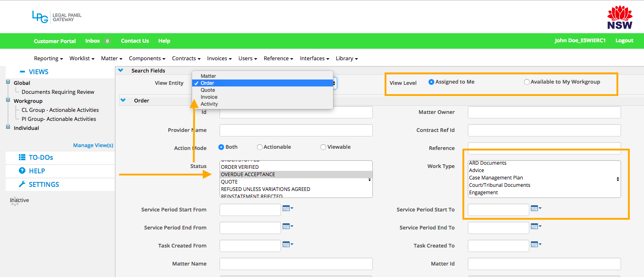
Task: Select Available to My Workgroup option
Action: coord(526,82)
